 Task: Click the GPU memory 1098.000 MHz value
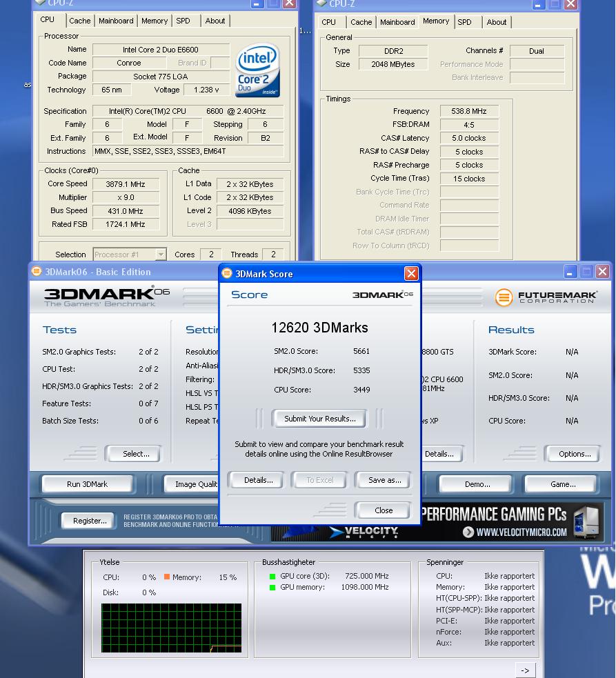click(365, 587)
